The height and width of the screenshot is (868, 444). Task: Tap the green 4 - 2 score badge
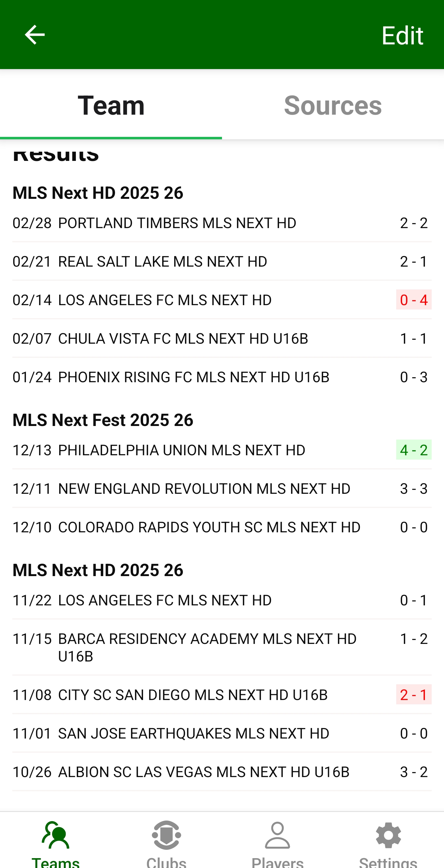point(413,450)
